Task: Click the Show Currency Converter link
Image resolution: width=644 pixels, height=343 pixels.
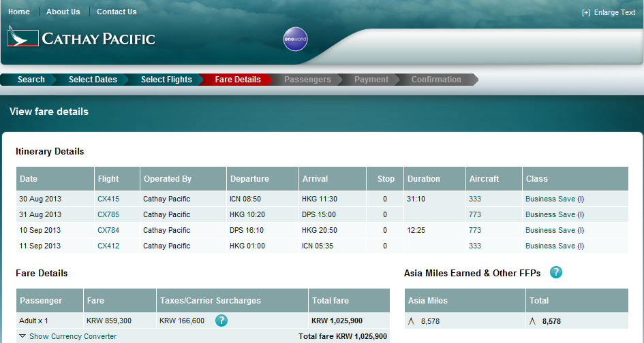Action: click(x=73, y=336)
